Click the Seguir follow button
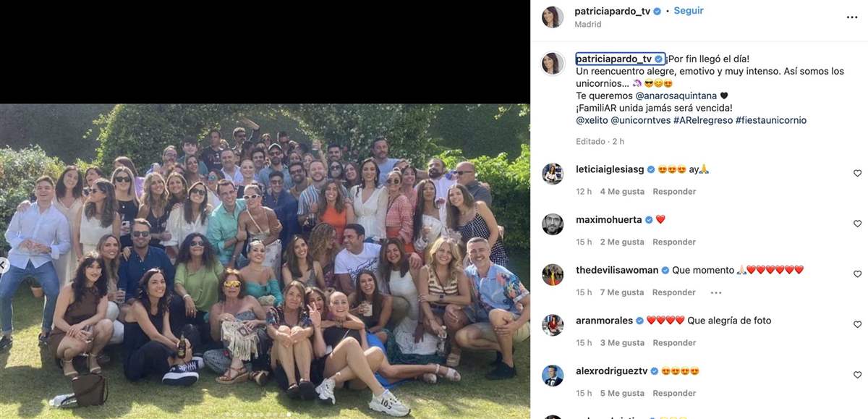Image resolution: width=868 pixels, height=419 pixels. tap(689, 11)
